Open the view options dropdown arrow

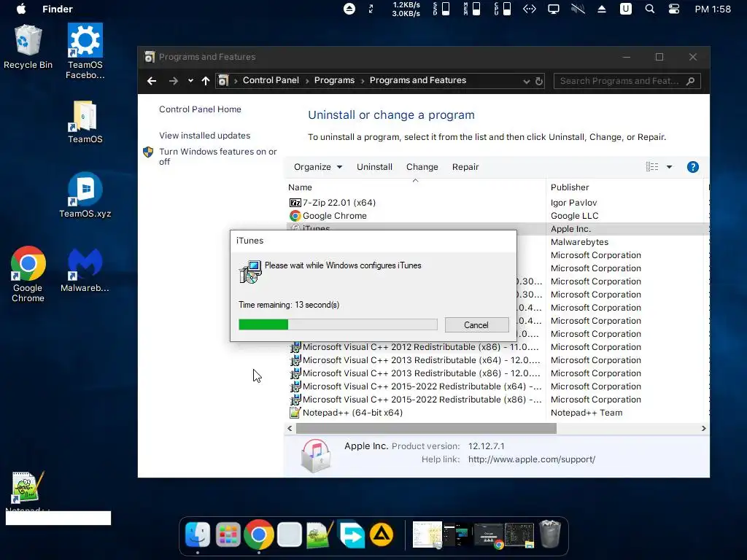pyautogui.click(x=670, y=167)
